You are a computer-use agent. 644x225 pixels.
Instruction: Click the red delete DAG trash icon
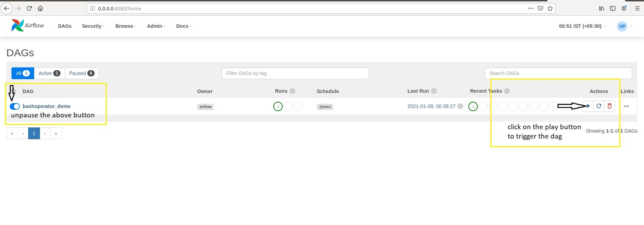(609, 106)
